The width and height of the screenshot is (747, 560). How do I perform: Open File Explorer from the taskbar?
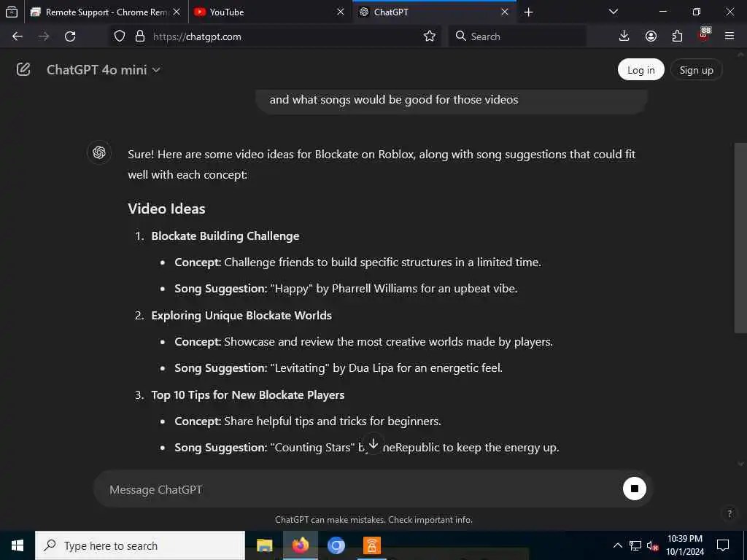tap(264, 545)
